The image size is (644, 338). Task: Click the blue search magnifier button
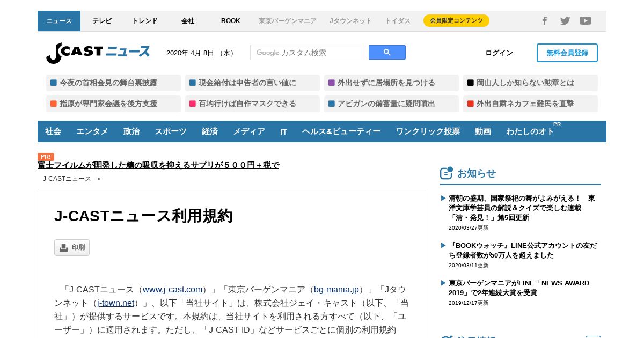pos(387,53)
